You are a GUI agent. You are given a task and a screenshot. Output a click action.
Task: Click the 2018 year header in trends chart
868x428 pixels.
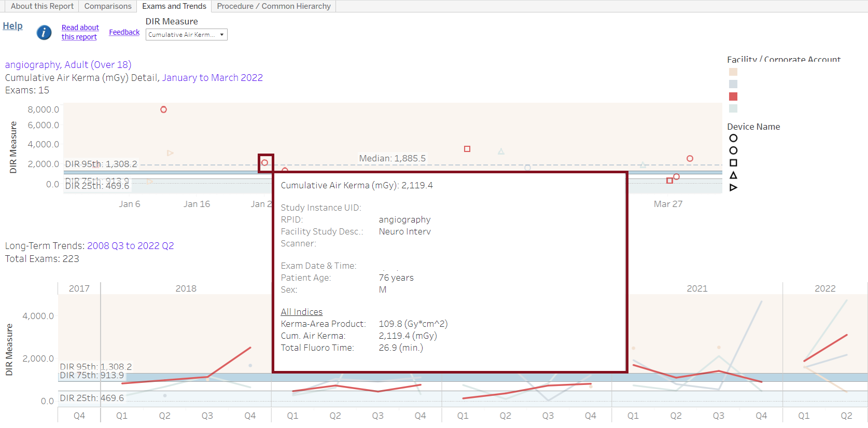[x=186, y=288]
